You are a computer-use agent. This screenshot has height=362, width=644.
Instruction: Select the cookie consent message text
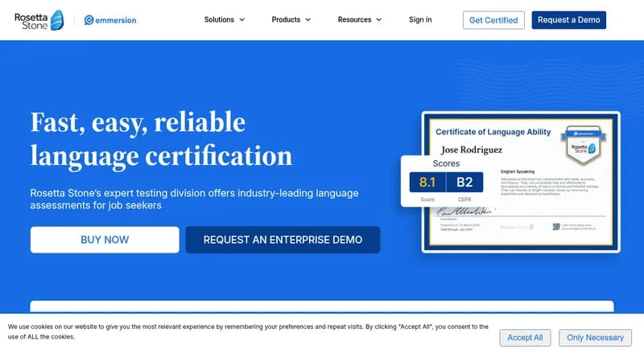click(x=248, y=331)
